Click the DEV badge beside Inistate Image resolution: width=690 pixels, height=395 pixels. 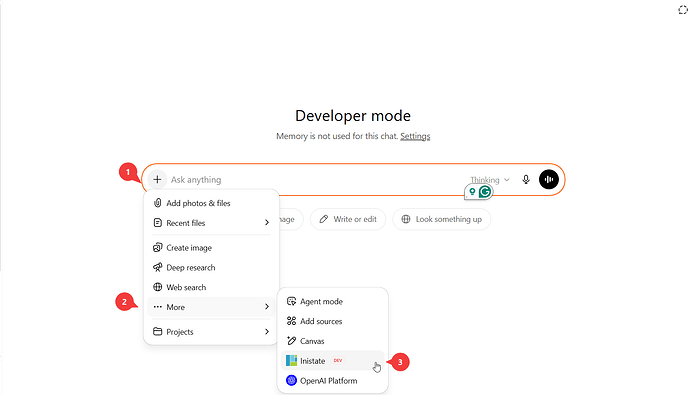[338, 361]
